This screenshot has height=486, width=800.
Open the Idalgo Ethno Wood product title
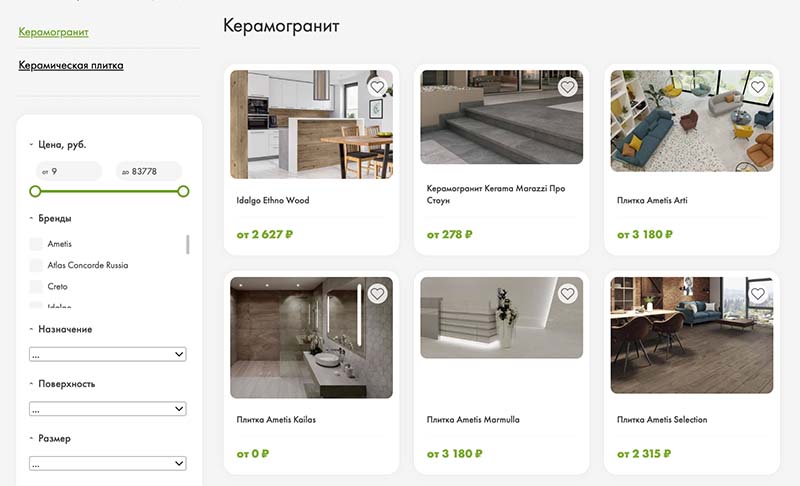click(x=273, y=200)
